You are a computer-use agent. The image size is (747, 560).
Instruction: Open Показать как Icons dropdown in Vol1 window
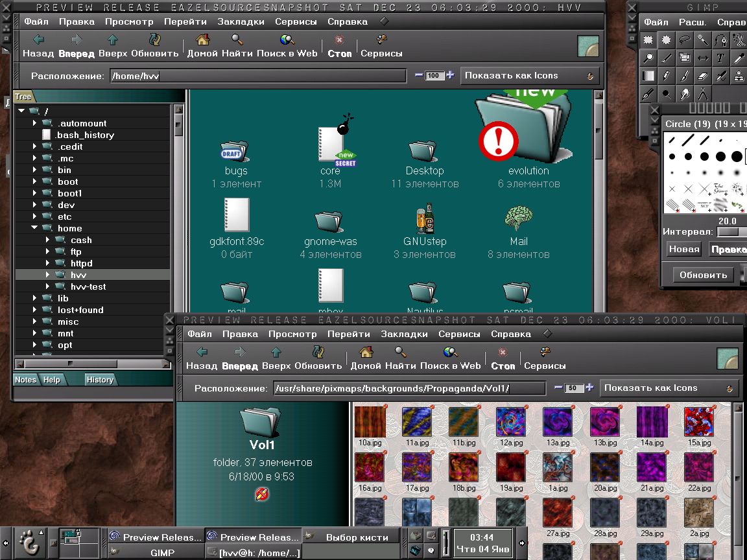pos(669,388)
